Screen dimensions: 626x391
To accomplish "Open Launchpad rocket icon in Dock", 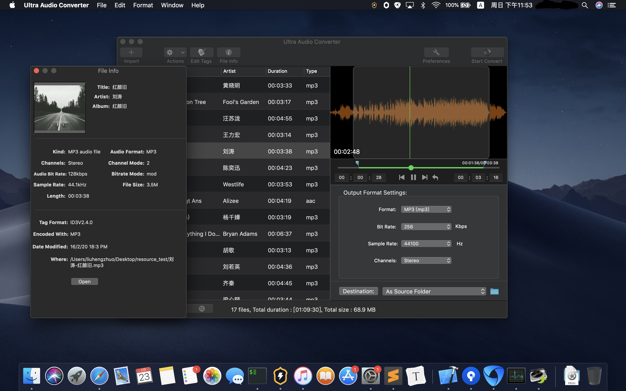I will tap(77, 376).
